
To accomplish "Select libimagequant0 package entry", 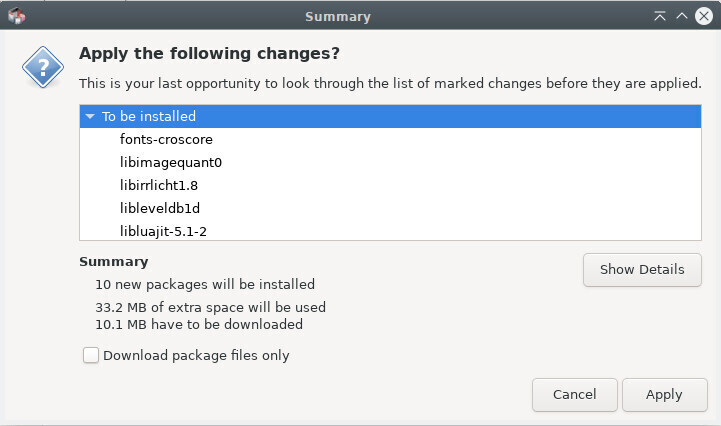I will 171,162.
